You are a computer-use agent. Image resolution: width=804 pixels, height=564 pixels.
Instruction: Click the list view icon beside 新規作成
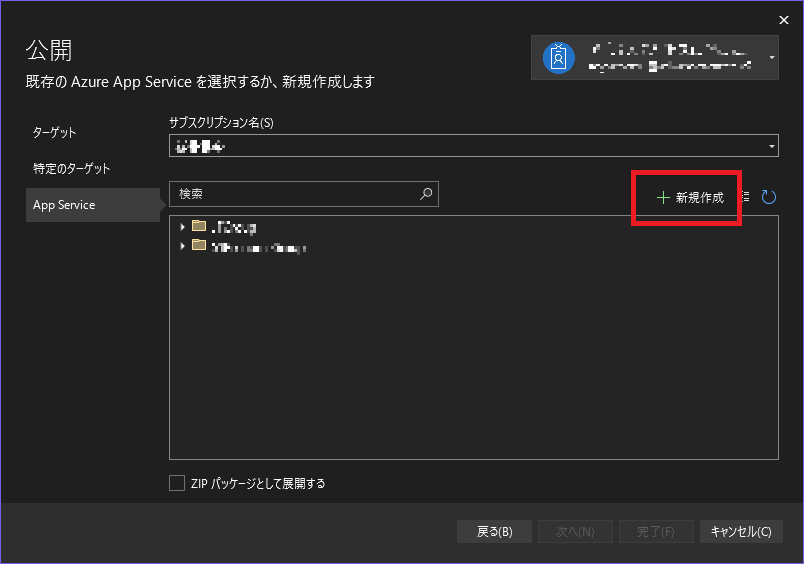746,196
